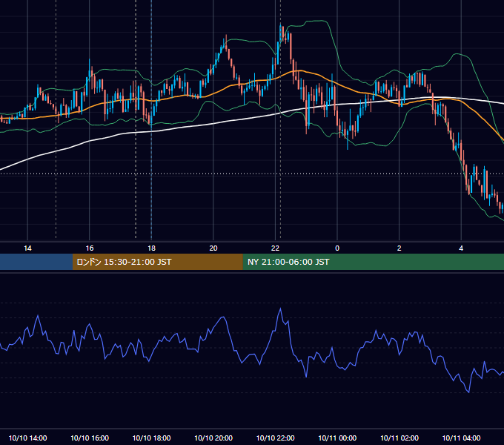Click the 10/10 22:00 date label
This screenshot has width=504, height=445.
coord(276,438)
